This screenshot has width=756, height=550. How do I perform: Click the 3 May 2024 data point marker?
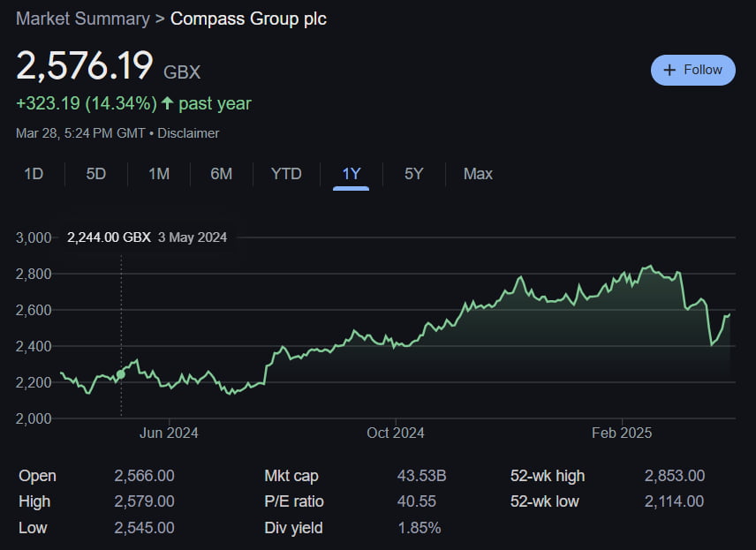pos(121,374)
